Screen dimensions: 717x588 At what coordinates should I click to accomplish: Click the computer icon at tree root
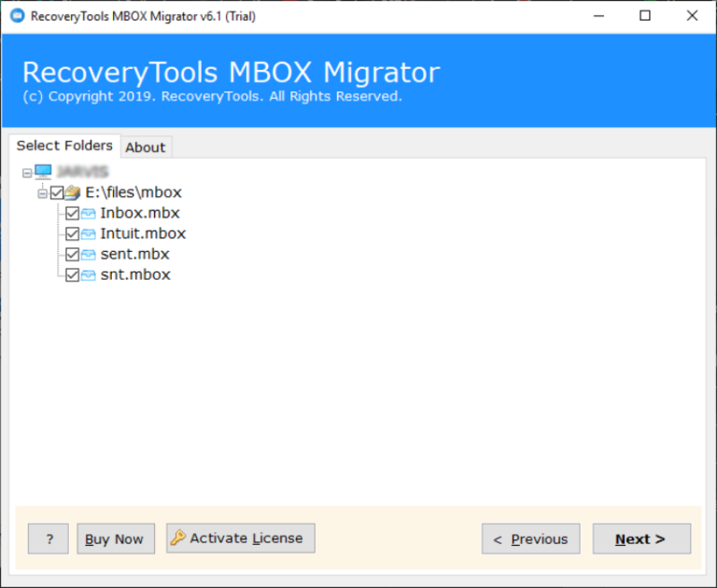click(43, 172)
